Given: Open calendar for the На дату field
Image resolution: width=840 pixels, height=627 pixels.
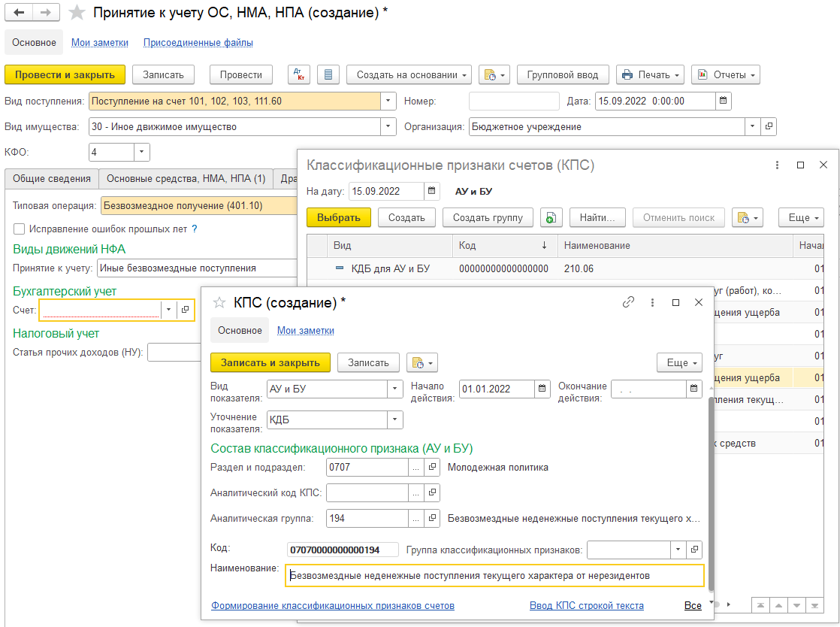Looking at the screenshot, I should pos(432,191).
